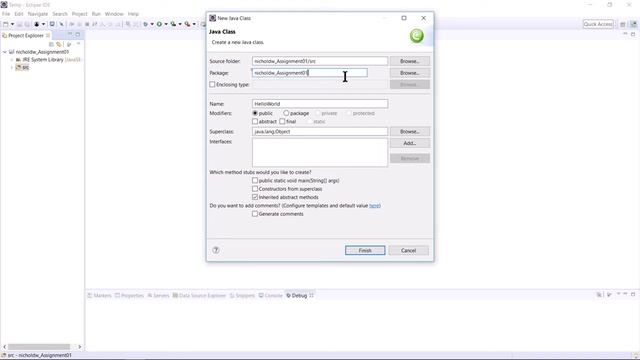Click the Coverage run toolbar icon

pyautogui.click(x=173, y=24)
